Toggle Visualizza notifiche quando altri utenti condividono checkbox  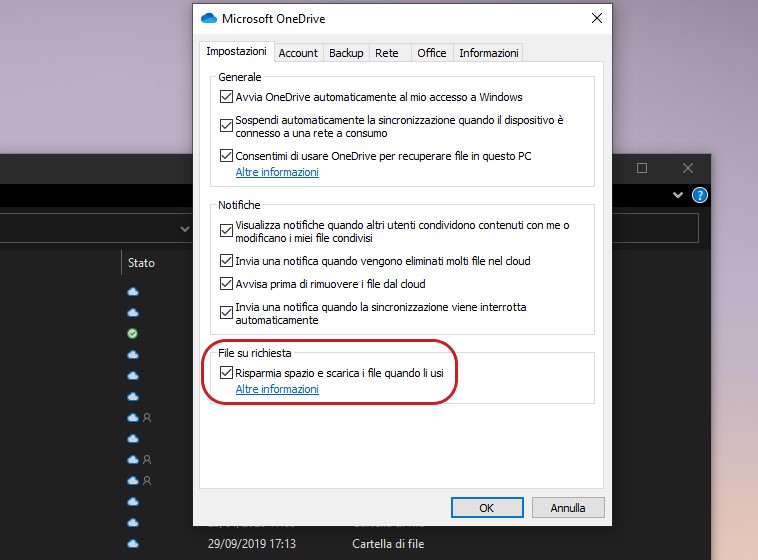tap(226, 231)
